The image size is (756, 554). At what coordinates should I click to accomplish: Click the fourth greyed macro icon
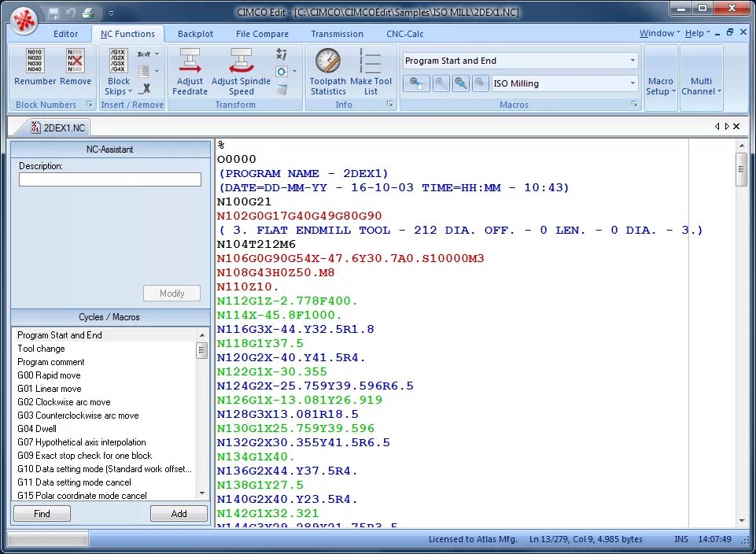[x=480, y=83]
